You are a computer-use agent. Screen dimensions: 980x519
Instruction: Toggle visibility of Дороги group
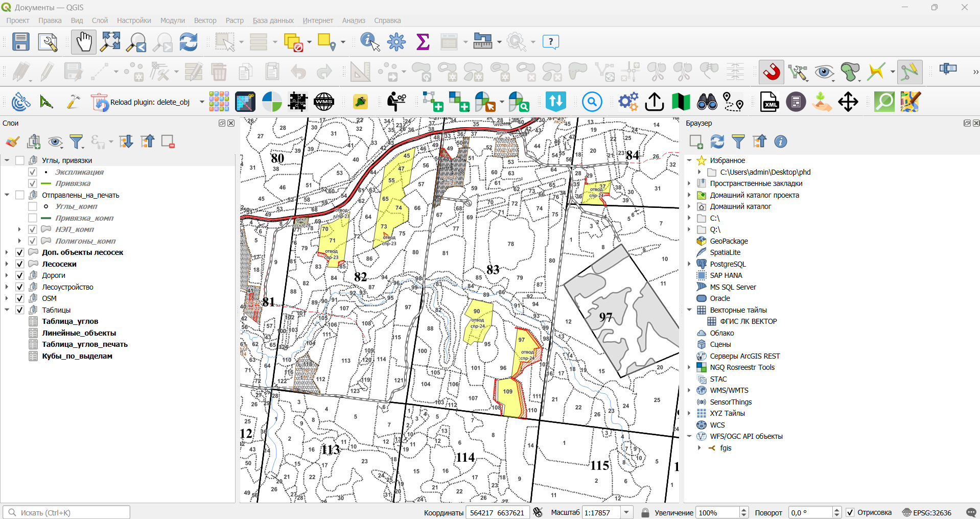(x=20, y=275)
